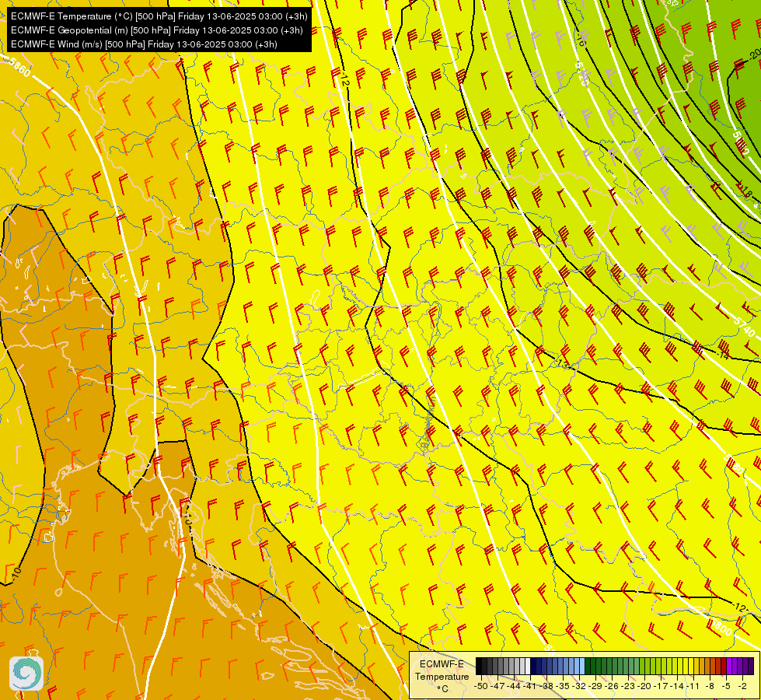The image size is (761, 700).
Task: Click the '-23' value on the legend
Action: 628,686
